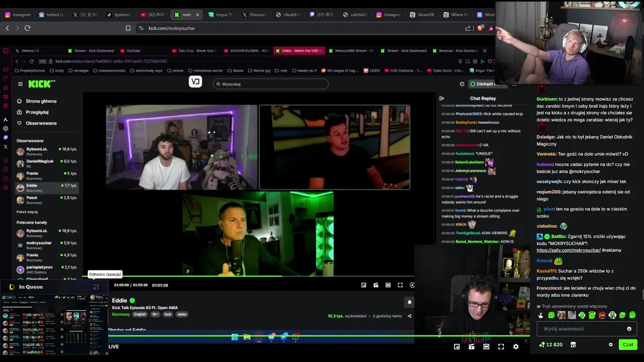Image resolution: width=644 pixels, height=362 pixels.
Task: Open the emoji picker in chat input
Action: coord(629,329)
